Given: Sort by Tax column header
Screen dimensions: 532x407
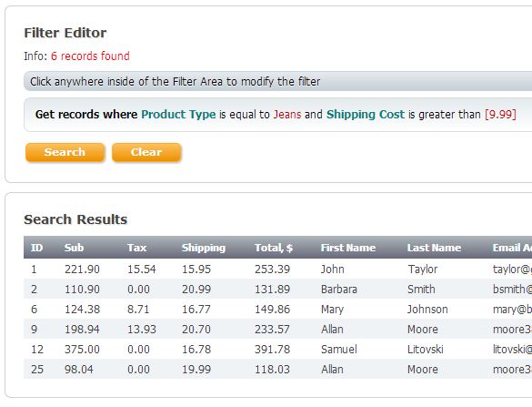Looking at the screenshot, I should 137,248.
